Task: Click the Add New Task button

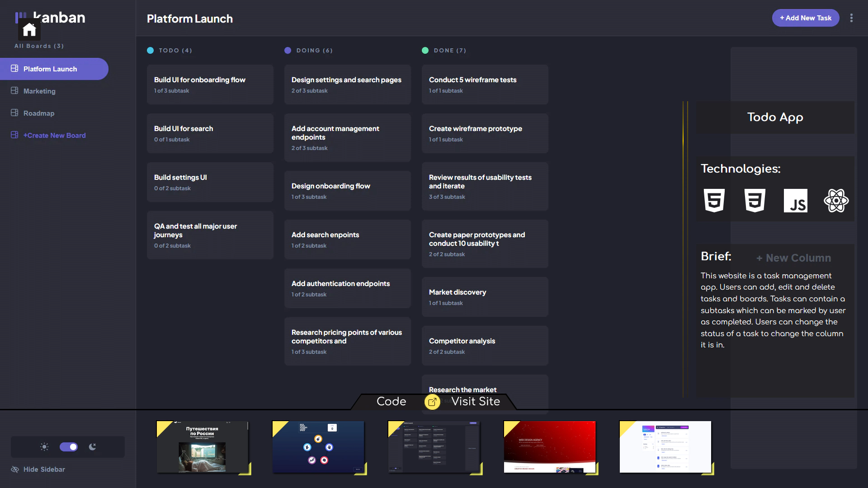Action: point(806,18)
